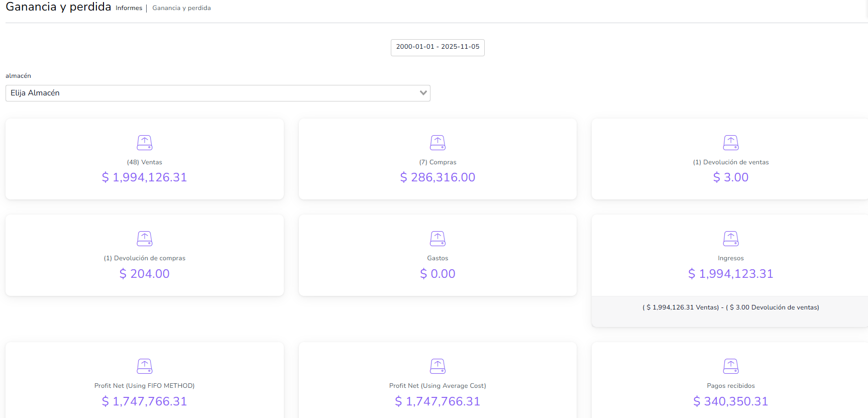Click the Pagos recibidos amount $ 340,350.31
The height and width of the screenshot is (418, 868).
tap(730, 401)
